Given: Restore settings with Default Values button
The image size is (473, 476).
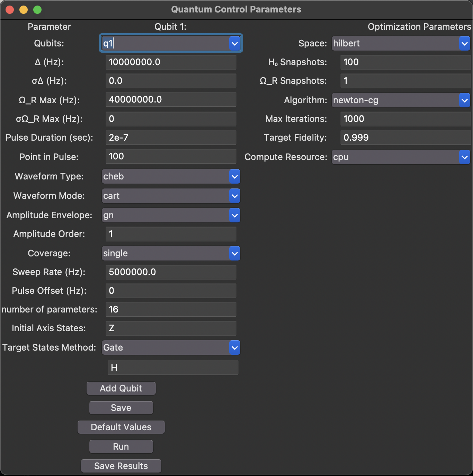Looking at the screenshot, I should pyautogui.click(x=121, y=427).
